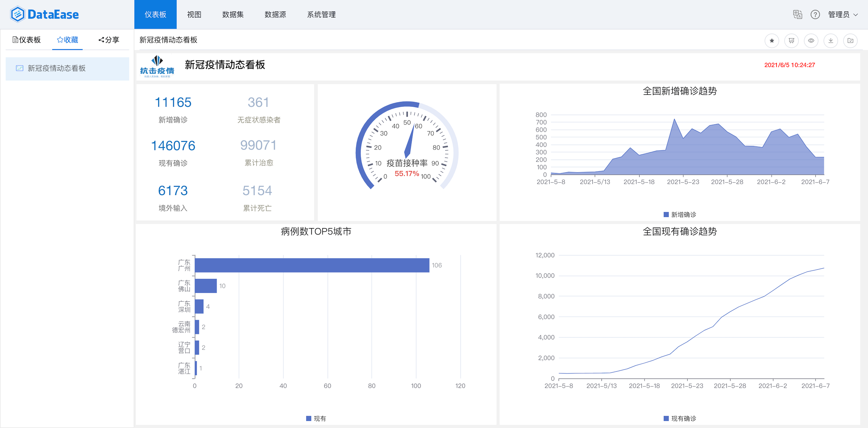Select the 新冠疫情动态看板 favorite item
Screen dimensions: 868x428
pyautogui.click(x=56, y=68)
